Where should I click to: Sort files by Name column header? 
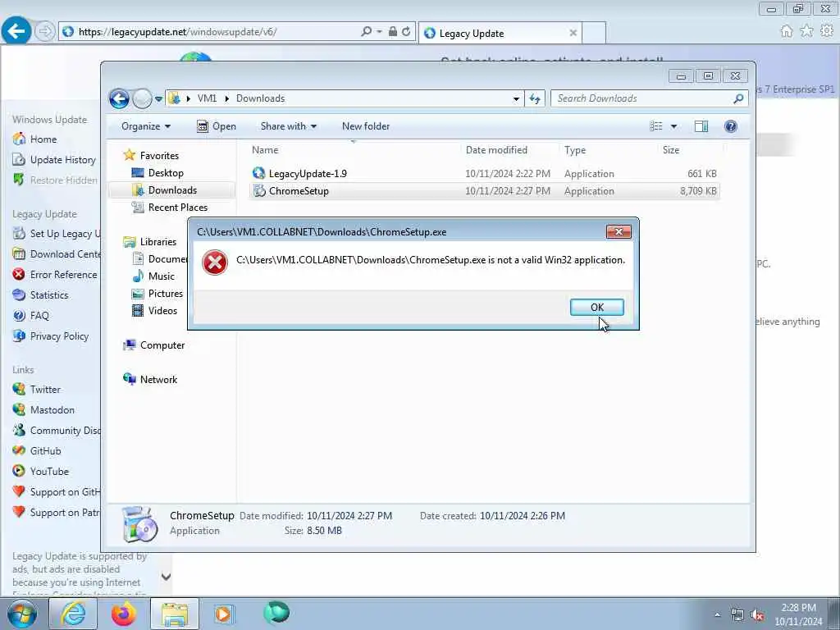pos(265,150)
